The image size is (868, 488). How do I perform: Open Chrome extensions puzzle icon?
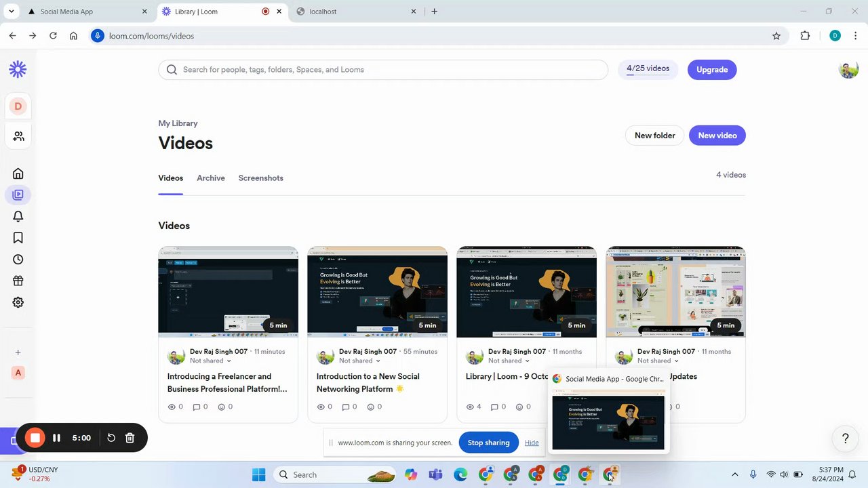pyautogui.click(x=805, y=36)
